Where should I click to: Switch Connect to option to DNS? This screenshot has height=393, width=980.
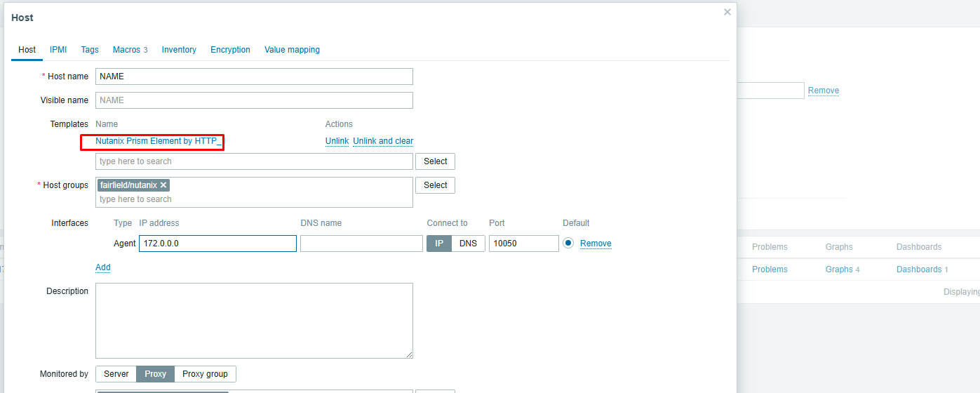click(468, 244)
